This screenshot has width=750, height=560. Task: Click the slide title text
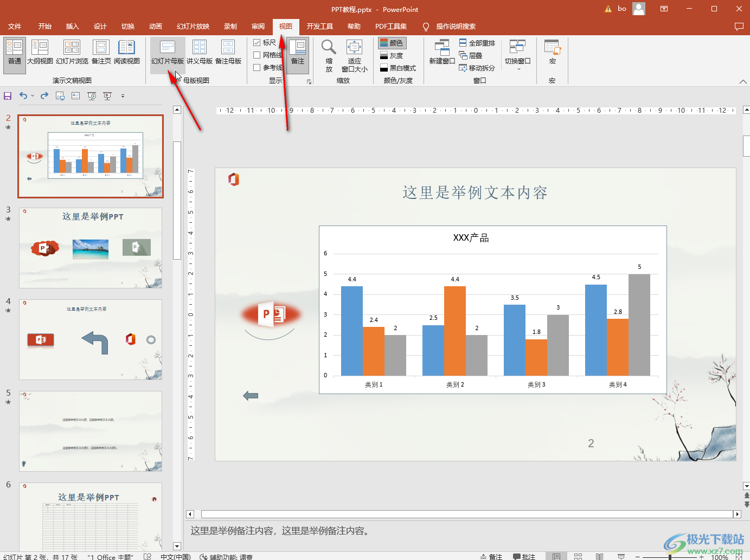pos(475,192)
